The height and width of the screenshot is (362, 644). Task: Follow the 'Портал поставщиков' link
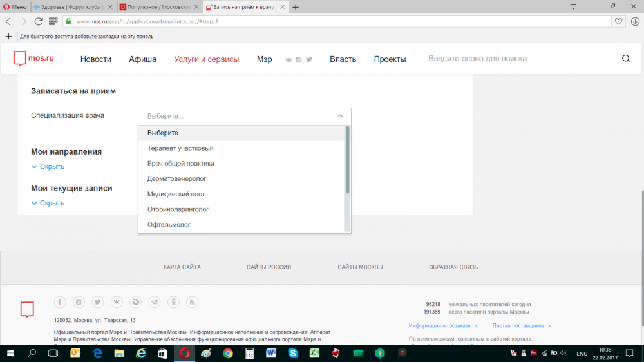pyautogui.click(x=518, y=326)
